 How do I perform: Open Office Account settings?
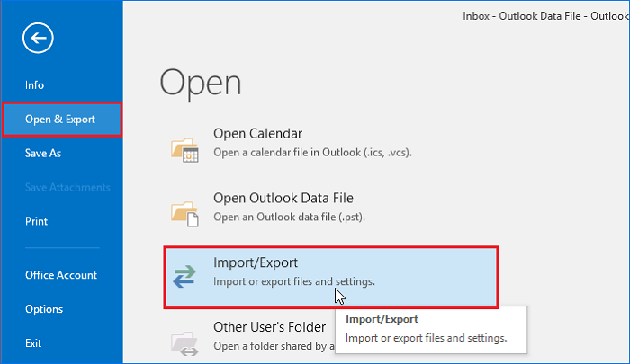[61, 275]
